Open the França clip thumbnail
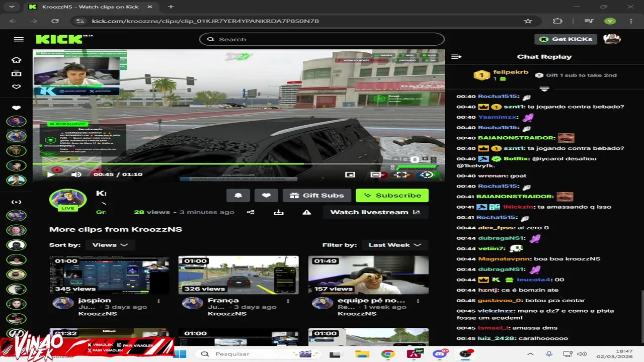644x362 pixels. [238, 275]
